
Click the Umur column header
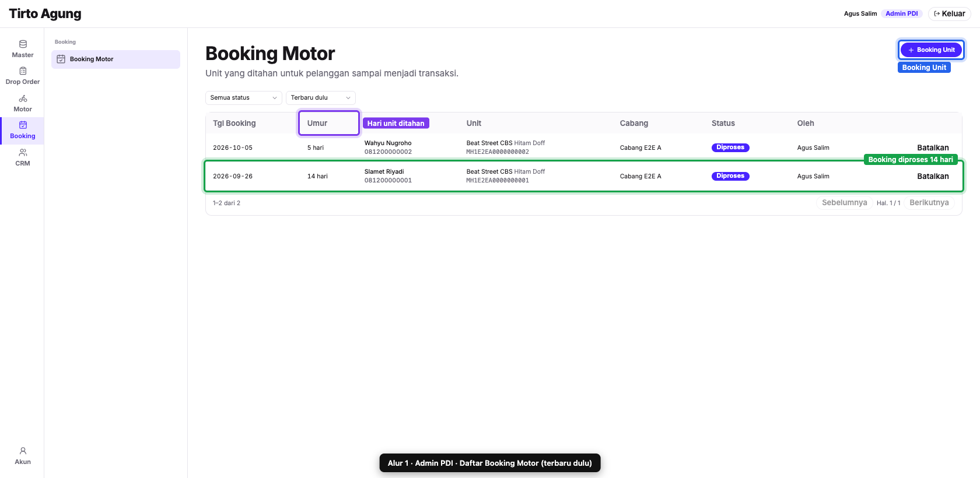[x=317, y=124]
